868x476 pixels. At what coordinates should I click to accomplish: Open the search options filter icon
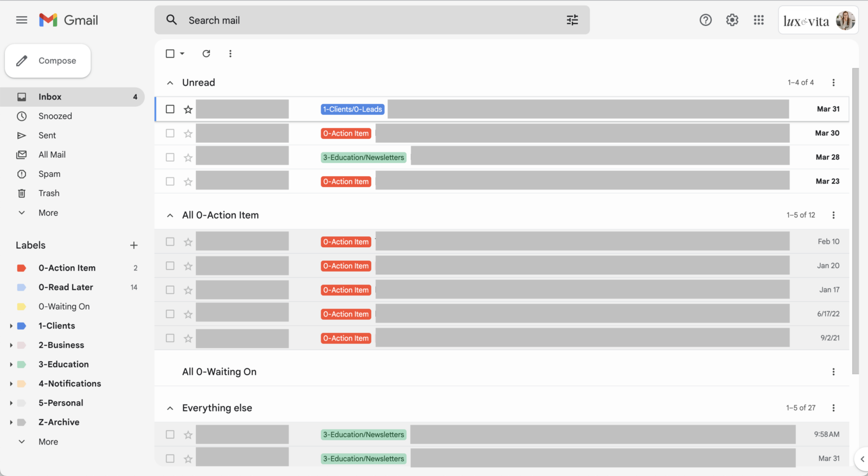click(572, 20)
